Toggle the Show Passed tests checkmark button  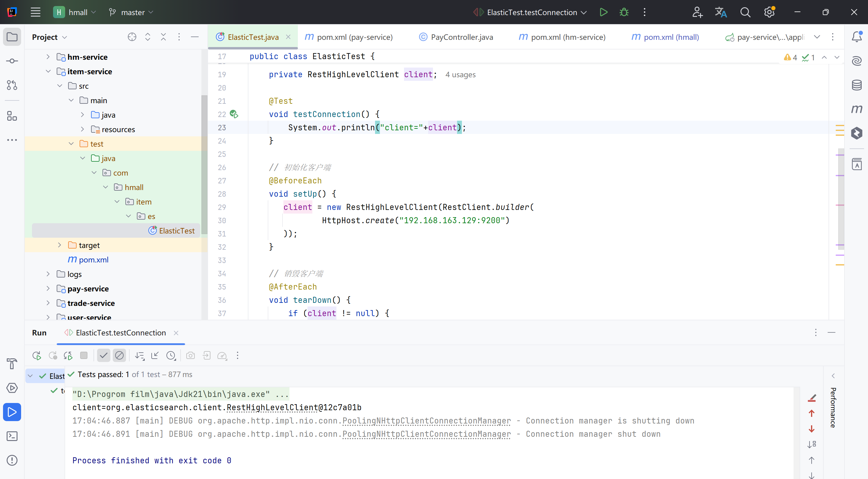pyautogui.click(x=103, y=356)
